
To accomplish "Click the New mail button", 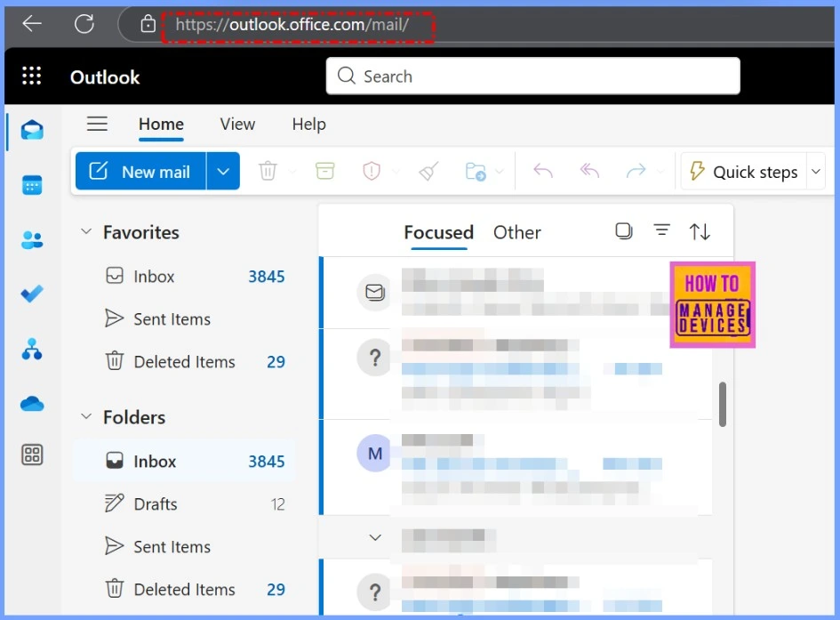I will pyautogui.click(x=140, y=172).
